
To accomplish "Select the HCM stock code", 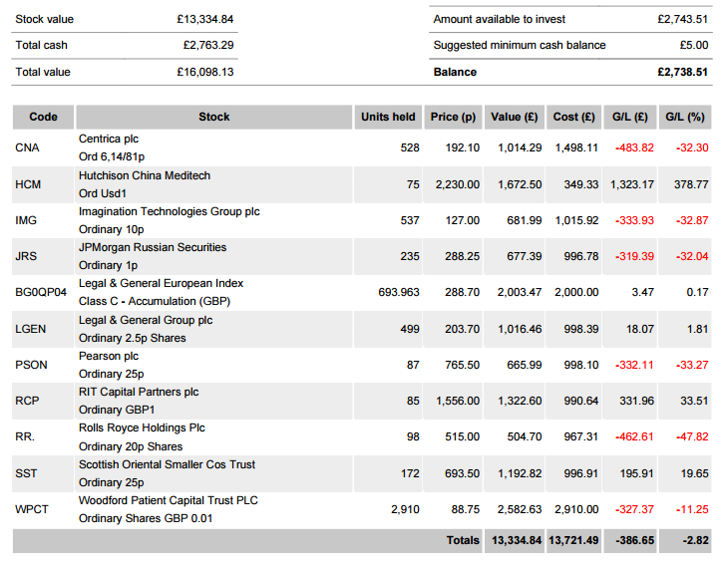I will click(x=28, y=184).
